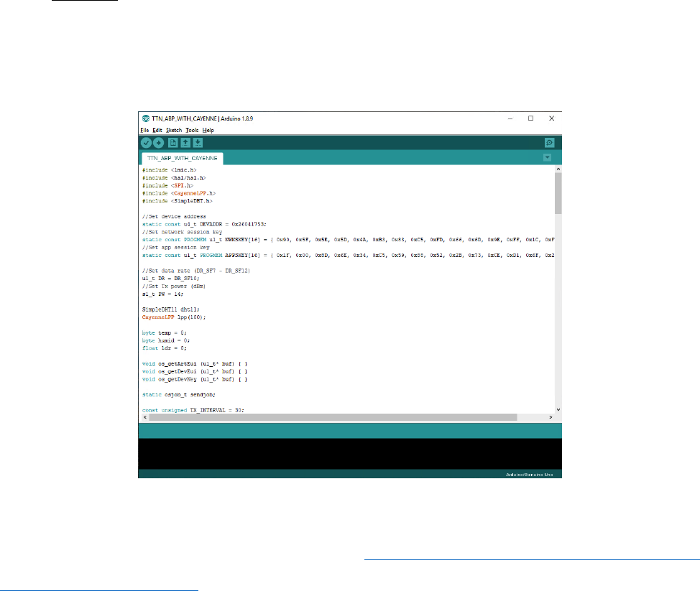The image size is (700, 591).
Task: Click the horizontal scrollbar thumb
Action: (333, 417)
